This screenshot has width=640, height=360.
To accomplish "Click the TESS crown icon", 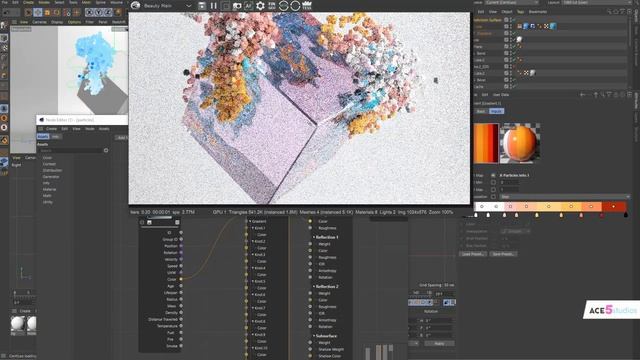I will [307, 6].
